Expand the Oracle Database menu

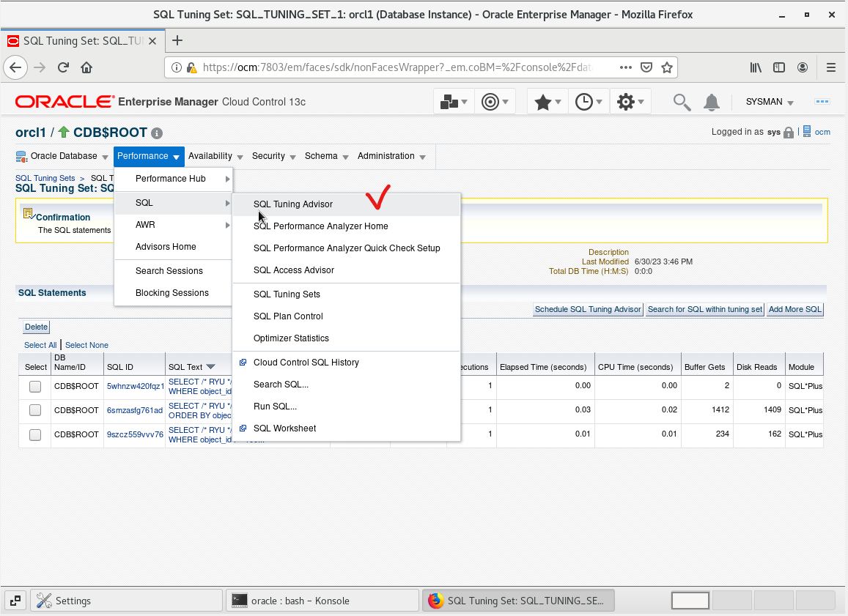tap(62, 156)
